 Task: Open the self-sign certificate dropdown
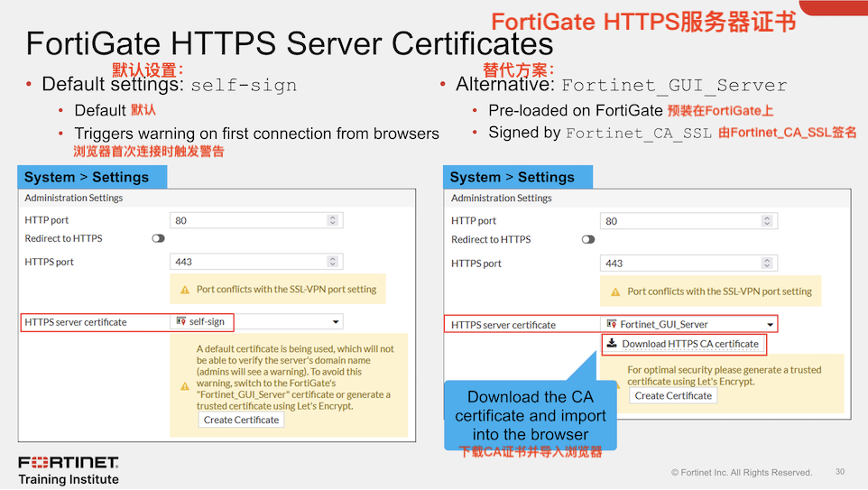tap(256, 321)
